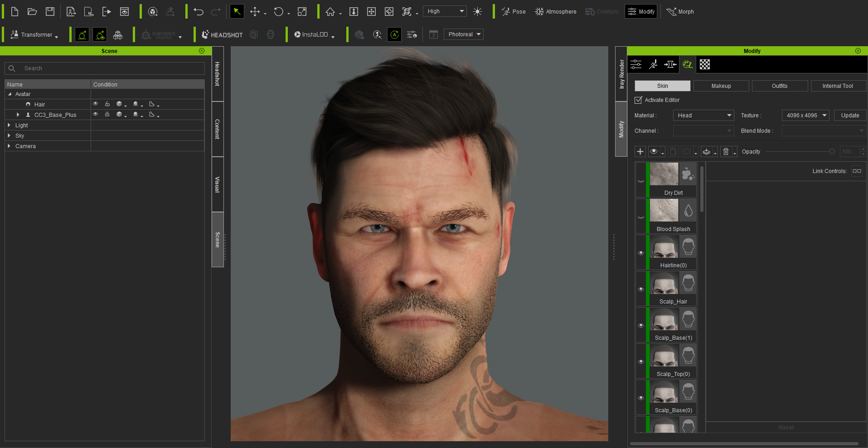
Task: Open the Iray Render side tab
Action: (621, 74)
